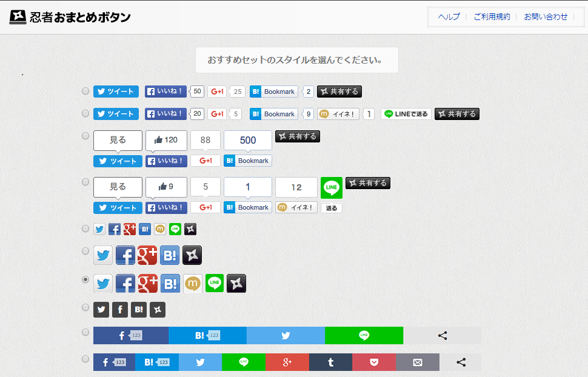Click the 12 count balloon above イイネ！
Image resolution: width=588 pixels, height=377 pixels.
296,187
